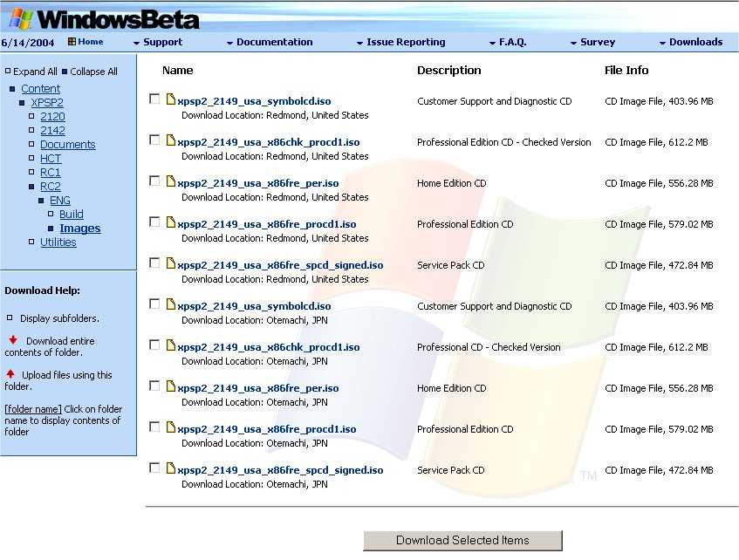Open the Documents folder link
The height and width of the screenshot is (560, 739).
(68, 144)
